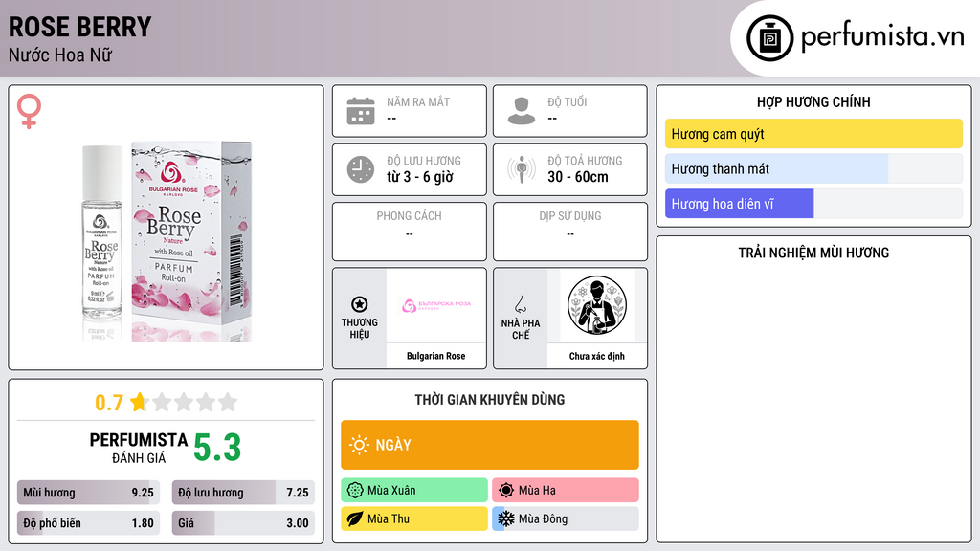Viewport: 980px width, 551px height.
Task: Click the perfumista.vn site name
Action: (883, 36)
